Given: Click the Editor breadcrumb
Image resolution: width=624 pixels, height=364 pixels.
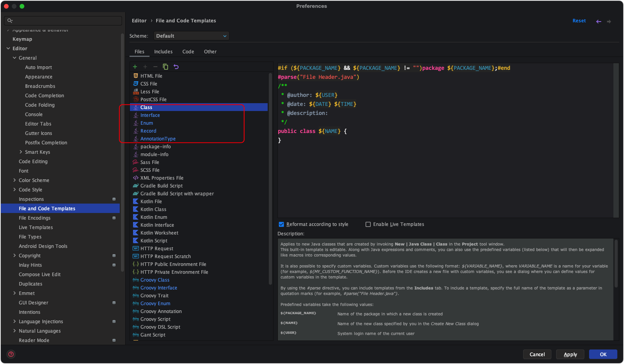Looking at the screenshot, I should 139,21.
